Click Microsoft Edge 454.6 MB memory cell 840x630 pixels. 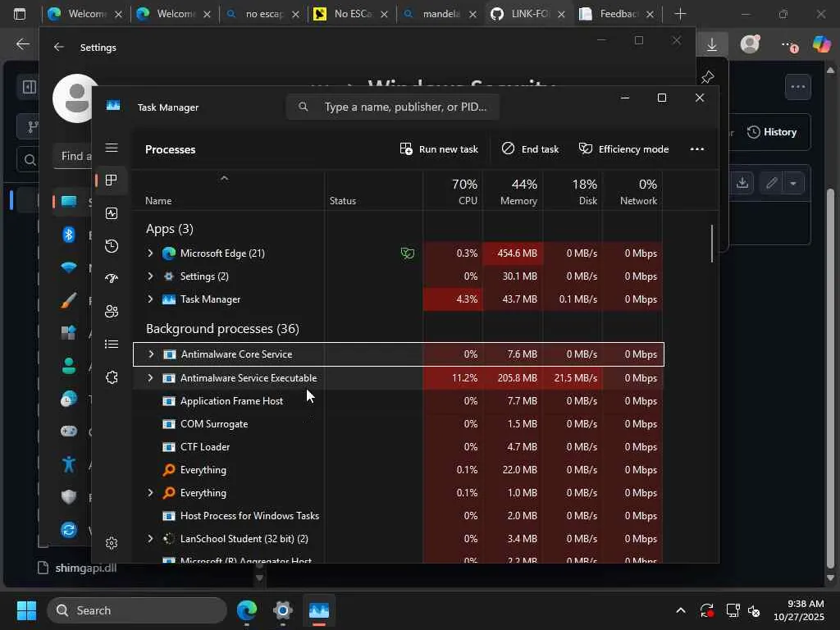pos(514,253)
